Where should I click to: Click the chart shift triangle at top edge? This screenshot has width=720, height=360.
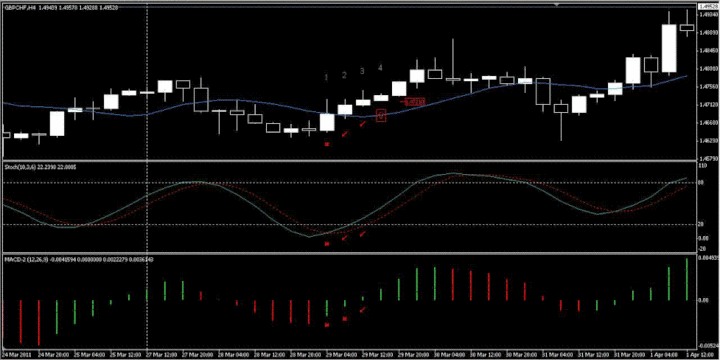[x=557, y=5]
